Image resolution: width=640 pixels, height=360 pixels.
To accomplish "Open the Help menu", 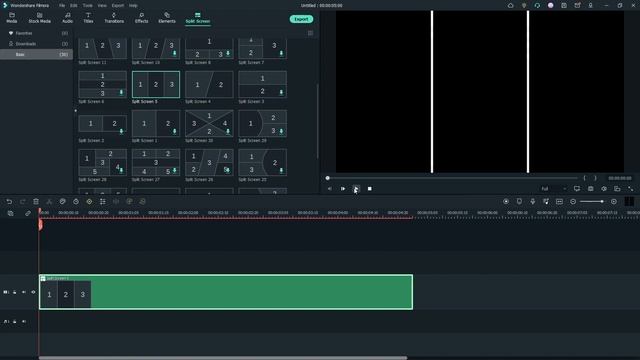I will click(133, 6).
